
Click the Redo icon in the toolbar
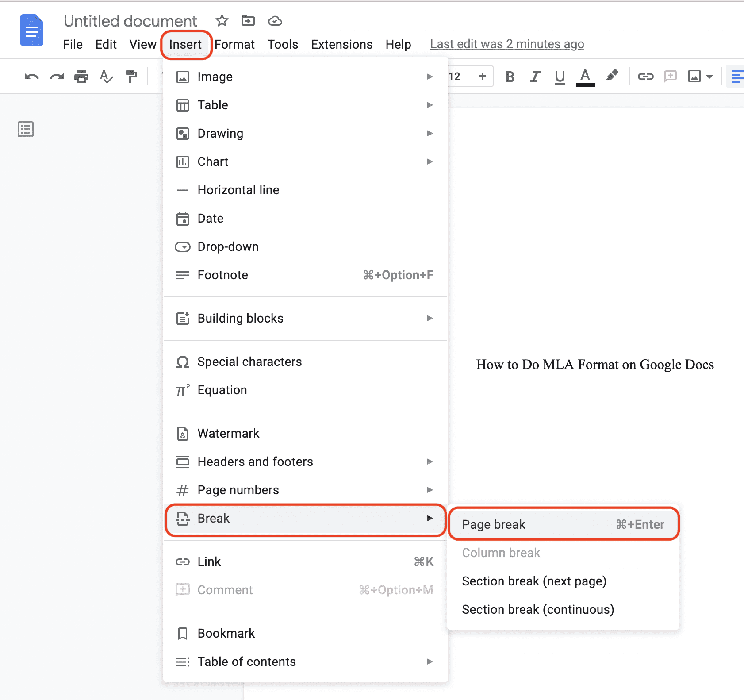56,76
